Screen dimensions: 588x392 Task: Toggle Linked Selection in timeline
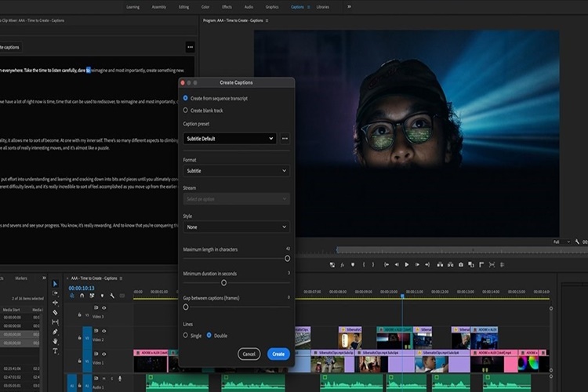[92, 296]
